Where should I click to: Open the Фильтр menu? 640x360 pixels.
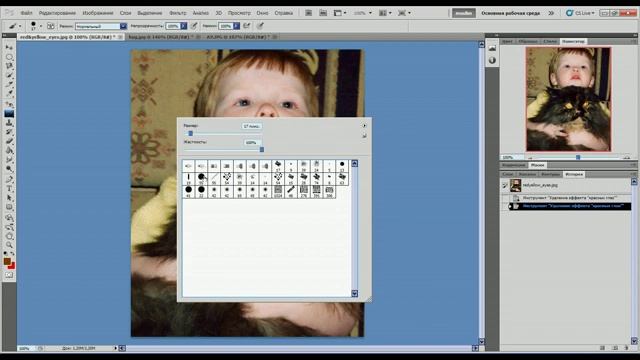pyautogui.click(x=178, y=13)
